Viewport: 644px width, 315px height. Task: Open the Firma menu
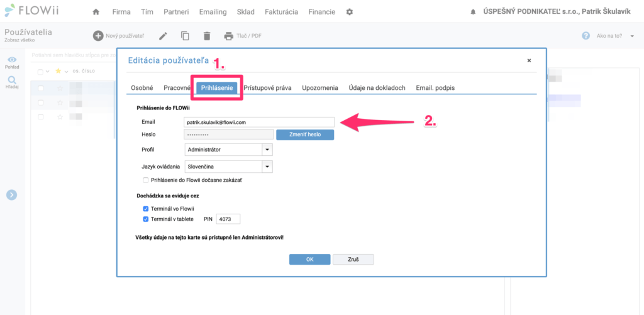[x=121, y=12]
